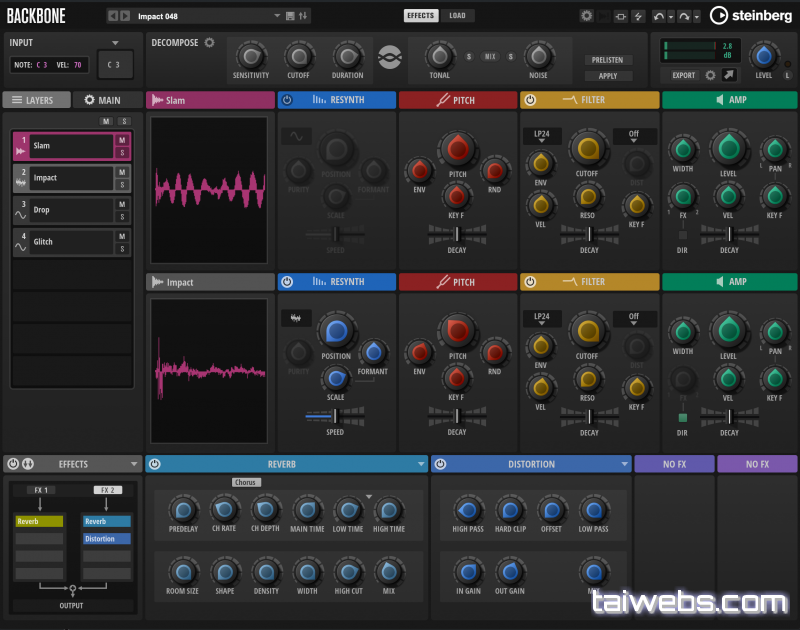Open the LP24 filter type dropdown for Slam

pos(541,136)
